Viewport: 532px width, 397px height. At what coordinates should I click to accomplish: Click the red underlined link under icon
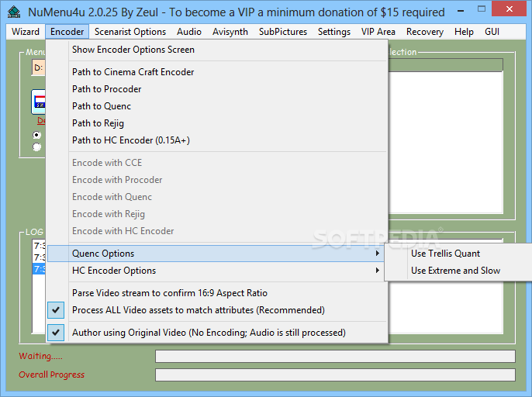pos(41,120)
